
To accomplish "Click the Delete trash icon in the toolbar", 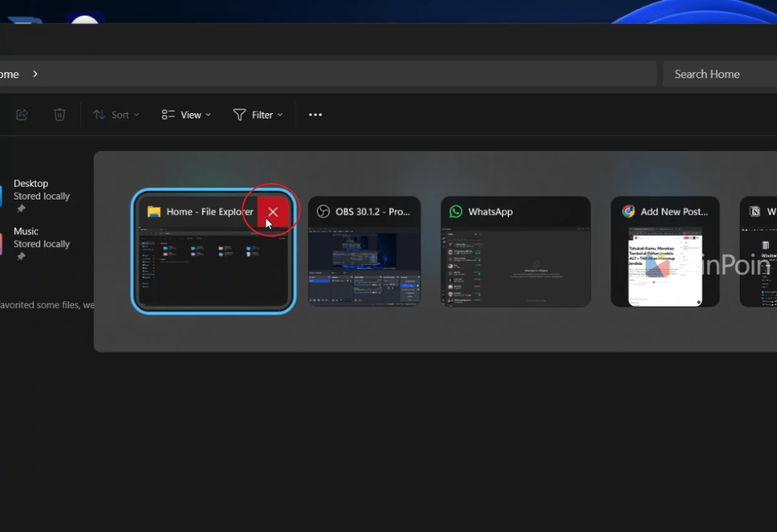I will pos(59,114).
